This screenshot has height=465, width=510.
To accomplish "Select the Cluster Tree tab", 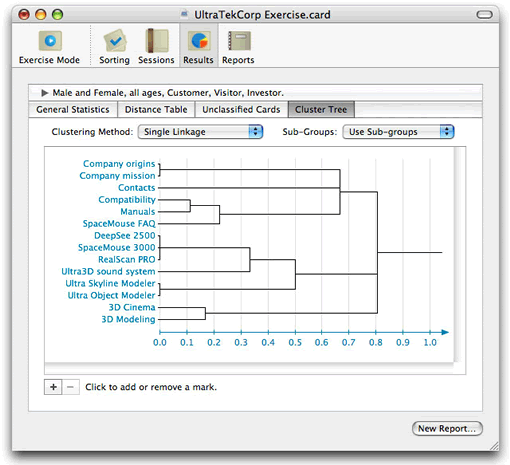I will click(321, 109).
